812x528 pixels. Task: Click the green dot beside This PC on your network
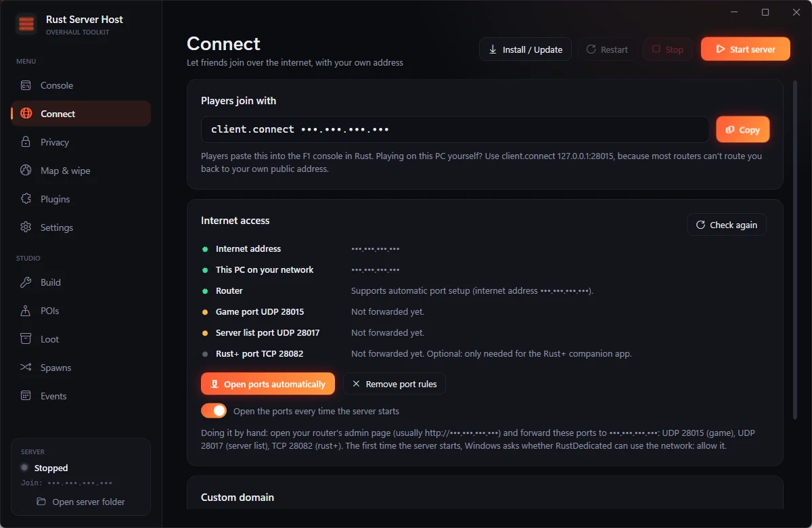pyautogui.click(x=205, y=270)
